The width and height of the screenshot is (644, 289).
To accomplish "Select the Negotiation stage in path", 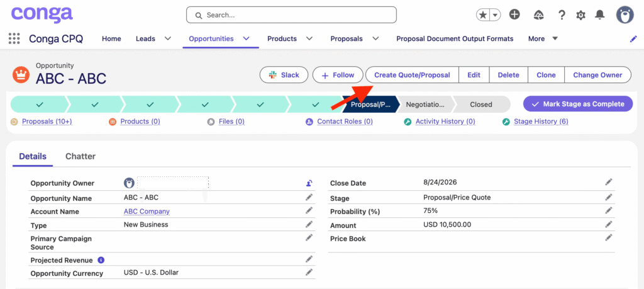I will (x=425, y=105).
